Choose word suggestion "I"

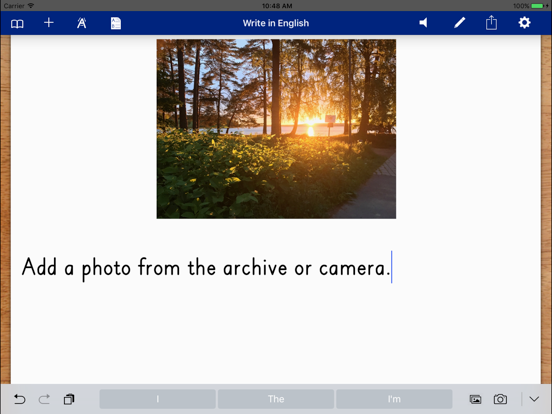tap(158, 399)
